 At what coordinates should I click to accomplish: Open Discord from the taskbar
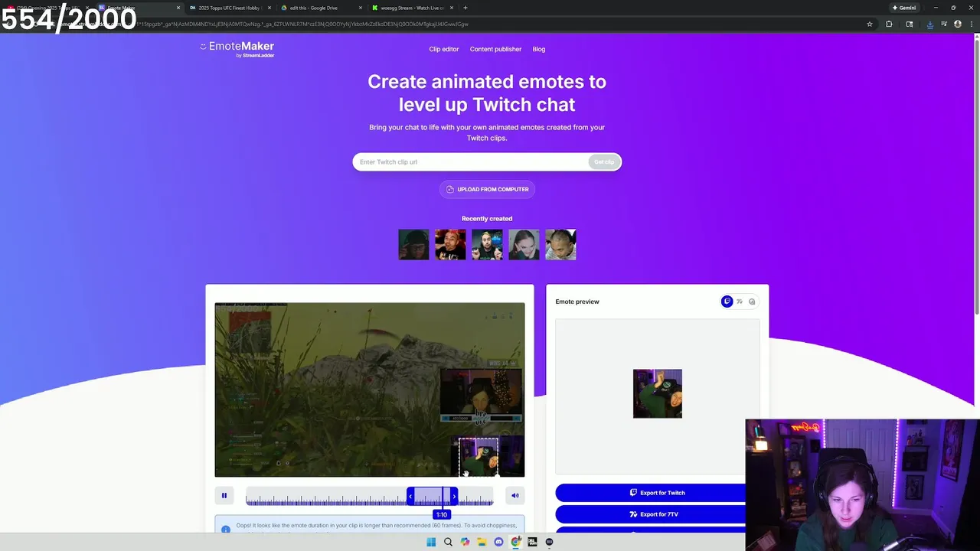pyautogui.click(x=498, y=542)
